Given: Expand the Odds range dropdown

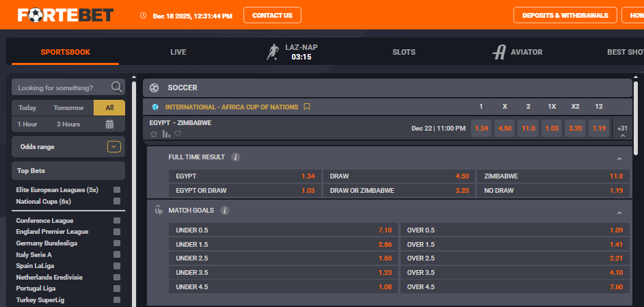Looking at the screenshot, I should [x=114, y=147].
